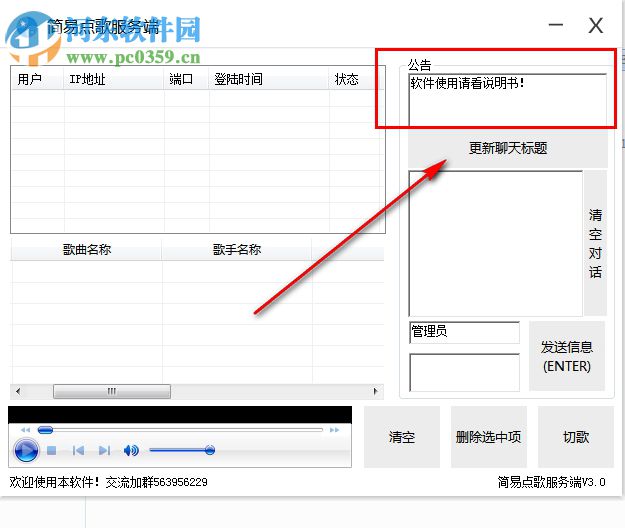Click the playback seek bar handle
Screen dimensions: 625x528
45,430
